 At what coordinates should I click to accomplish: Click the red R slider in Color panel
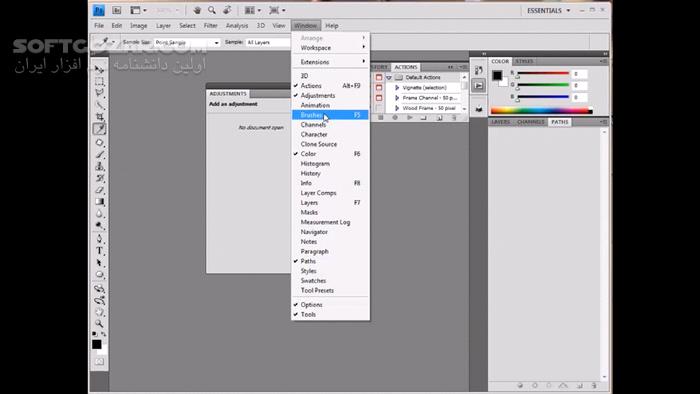coord(543,74)
